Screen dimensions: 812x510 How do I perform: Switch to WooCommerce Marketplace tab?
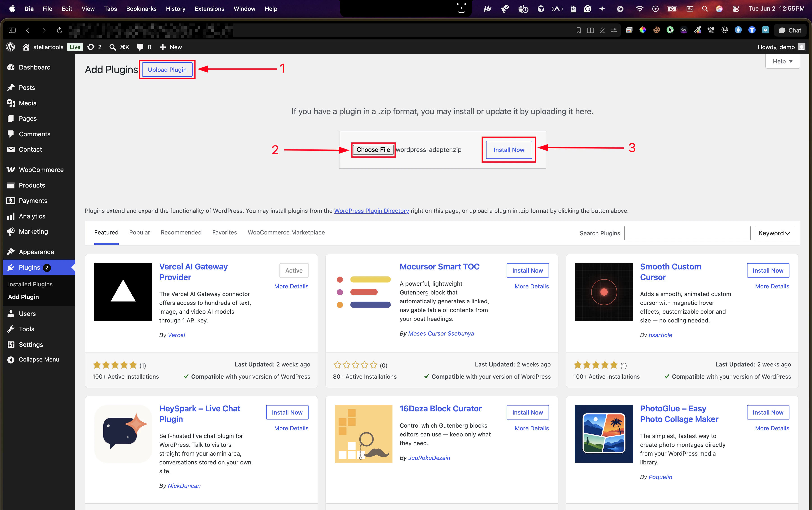(286, 232)
